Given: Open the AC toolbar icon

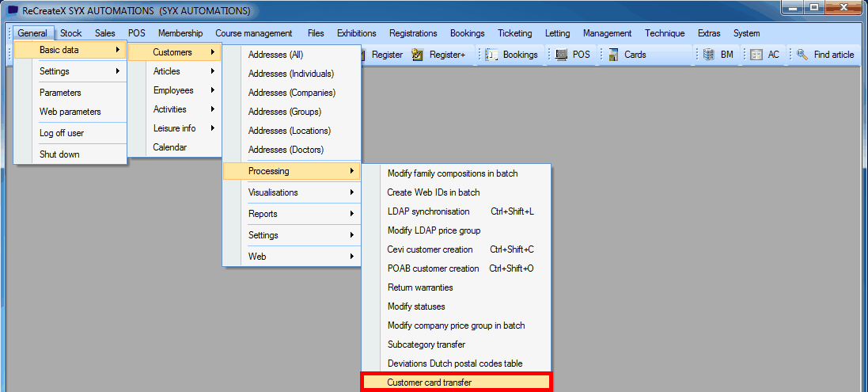Looking at the screenshot, I should point(756,55).
